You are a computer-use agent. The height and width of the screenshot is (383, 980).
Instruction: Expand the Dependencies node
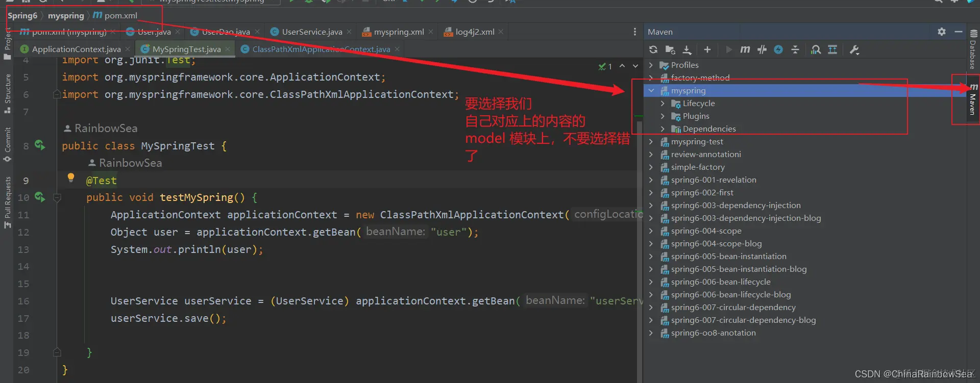[663, 129]
